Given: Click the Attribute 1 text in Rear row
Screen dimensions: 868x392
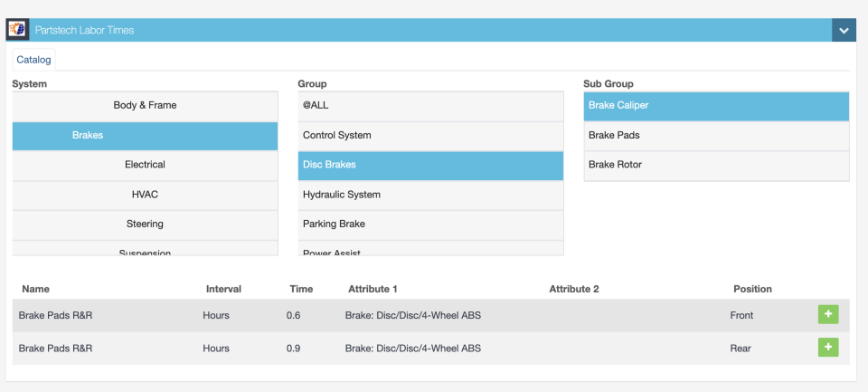Looking at the screenshot, I should (x=413, y=349).
